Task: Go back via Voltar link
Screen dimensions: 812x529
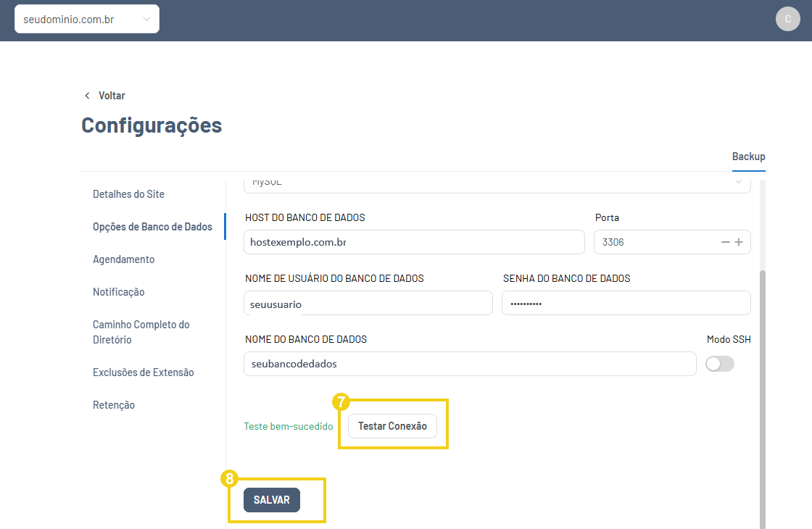Action: (x=112, y=96)
